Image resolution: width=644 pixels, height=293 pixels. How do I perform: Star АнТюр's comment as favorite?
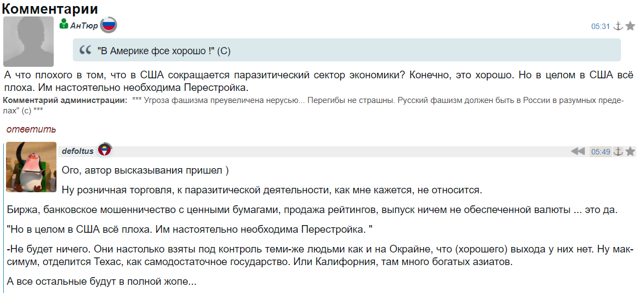[630, 26]
